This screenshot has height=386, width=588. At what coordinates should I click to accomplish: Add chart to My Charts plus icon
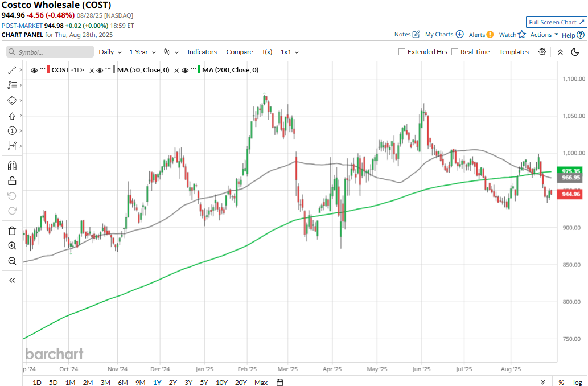pos(459,34)
